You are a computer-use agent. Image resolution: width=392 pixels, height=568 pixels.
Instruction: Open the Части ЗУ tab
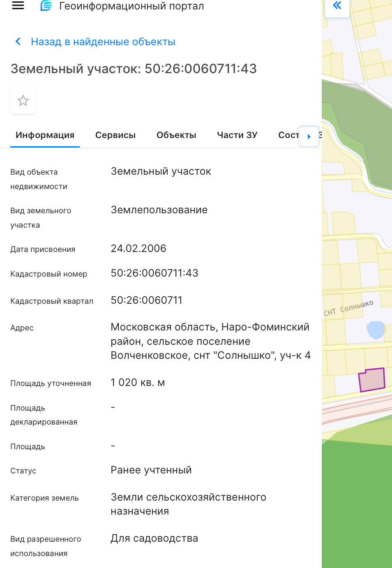(237, 135)
